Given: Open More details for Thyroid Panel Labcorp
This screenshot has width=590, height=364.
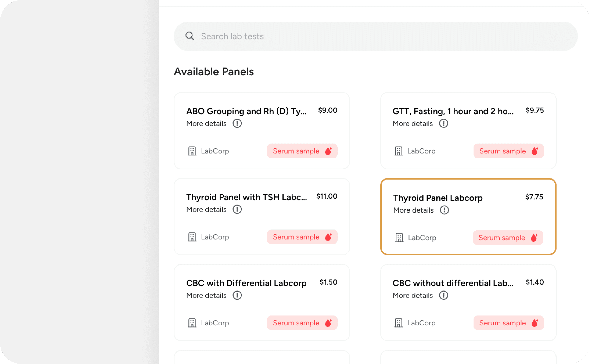Looking at the screenshot, I should (413, 210).
